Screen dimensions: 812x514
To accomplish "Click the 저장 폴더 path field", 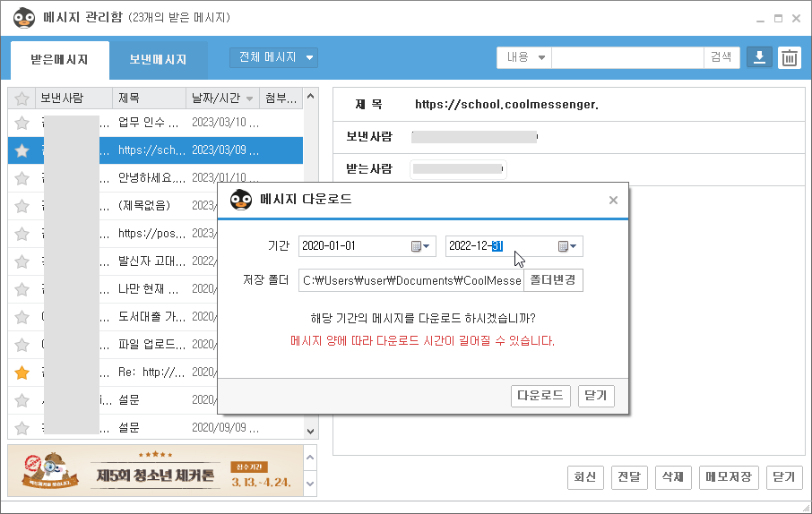I will coord(410,280).
